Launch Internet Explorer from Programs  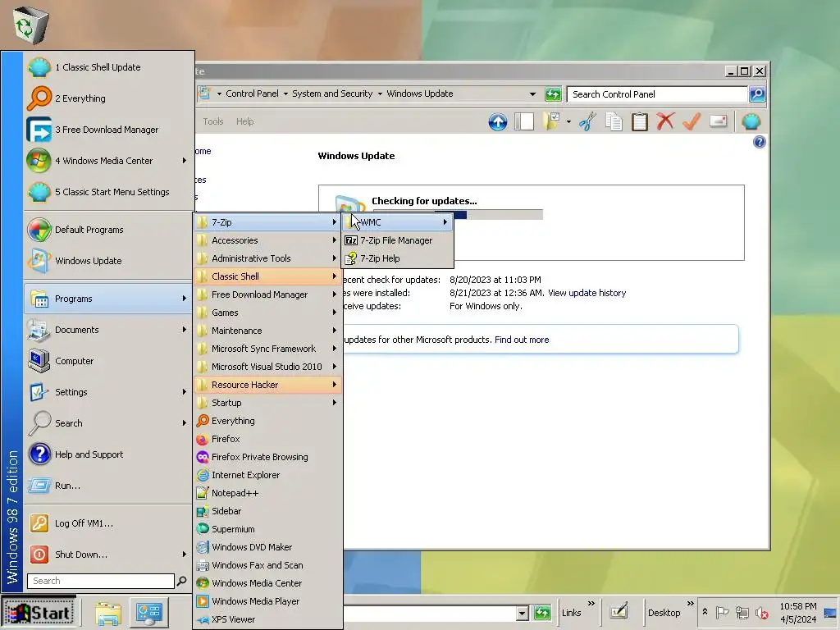(x=268, y=475)
